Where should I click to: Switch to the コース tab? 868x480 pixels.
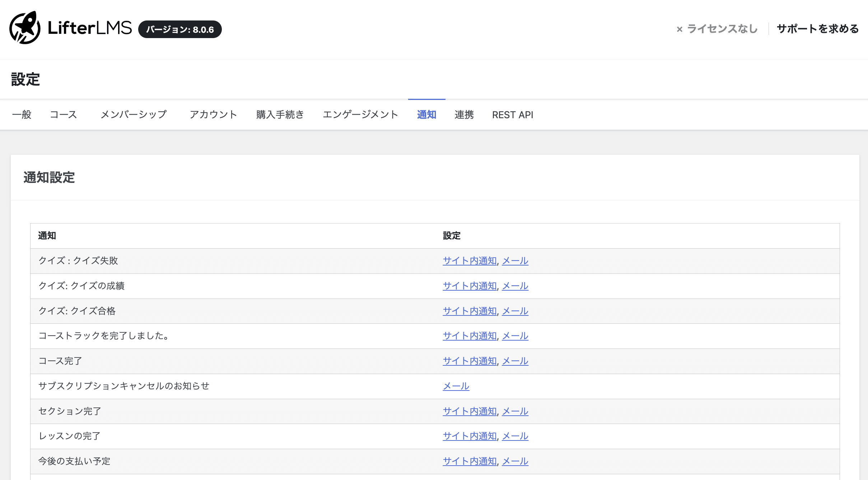[64, 115]
